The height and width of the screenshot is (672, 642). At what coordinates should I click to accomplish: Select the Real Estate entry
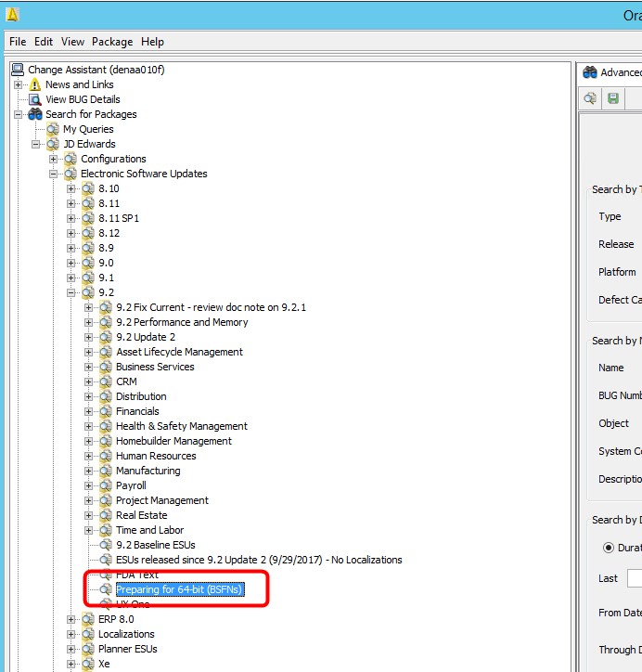pos(141,515)
